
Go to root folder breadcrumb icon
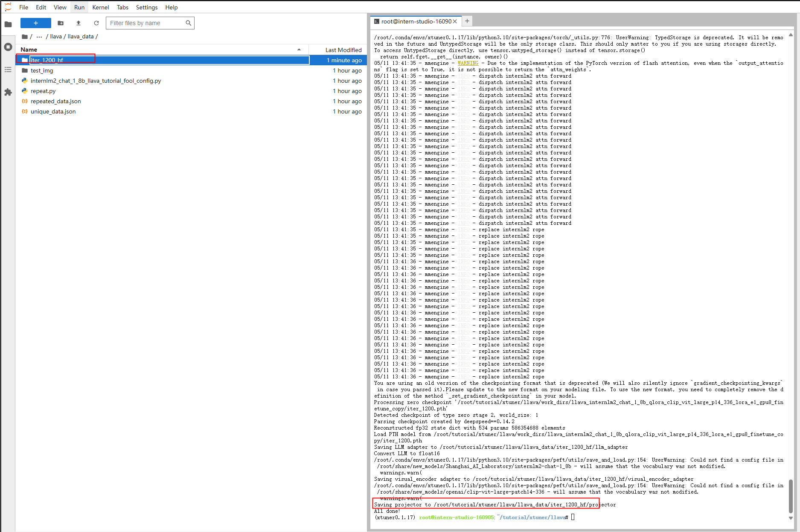point(25,37)
